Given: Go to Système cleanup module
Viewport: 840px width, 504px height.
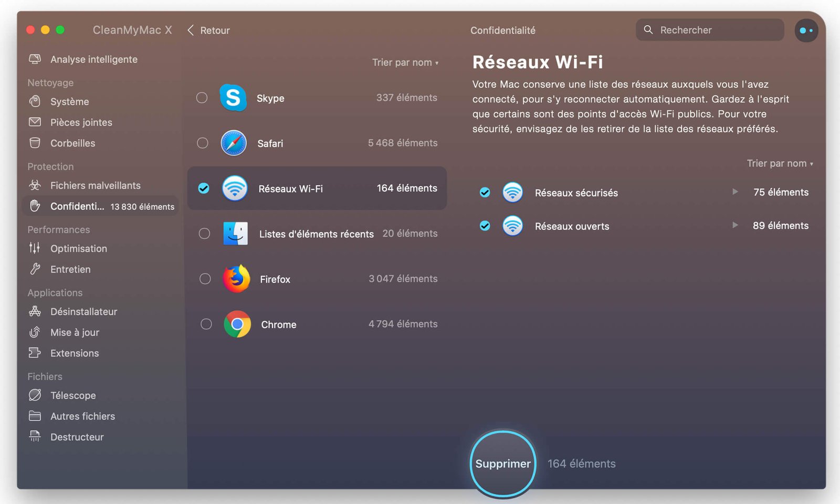Looking at the screenshot, I should 70,101.
